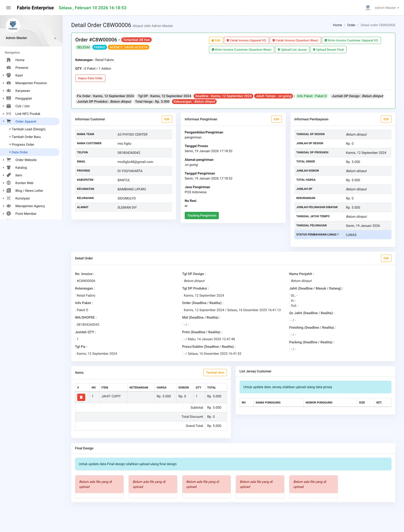The width and height of the screenshot is (404, 532).
Task: Click the Katalog shirt icon
Action: tap(9, 167)
